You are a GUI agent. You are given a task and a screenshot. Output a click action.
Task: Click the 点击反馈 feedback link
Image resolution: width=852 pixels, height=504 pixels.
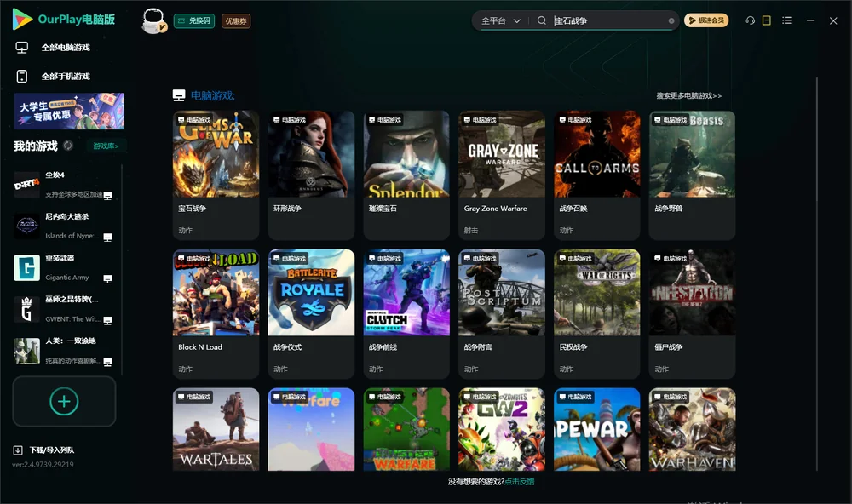[x=520, y=482]
